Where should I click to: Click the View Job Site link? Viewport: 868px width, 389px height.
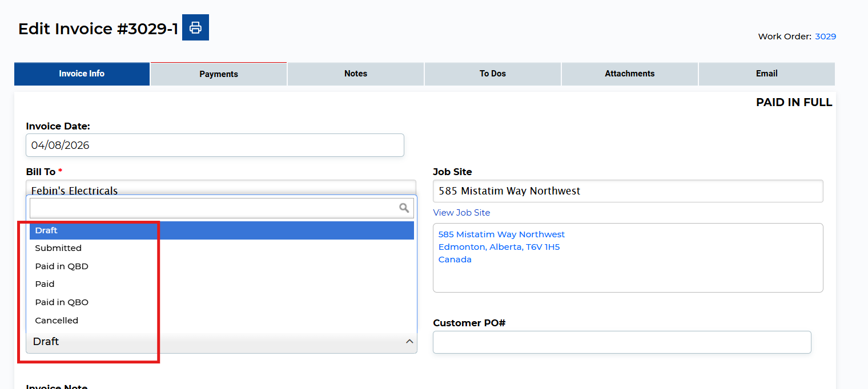pyautogui.click(x=461, y=213)
